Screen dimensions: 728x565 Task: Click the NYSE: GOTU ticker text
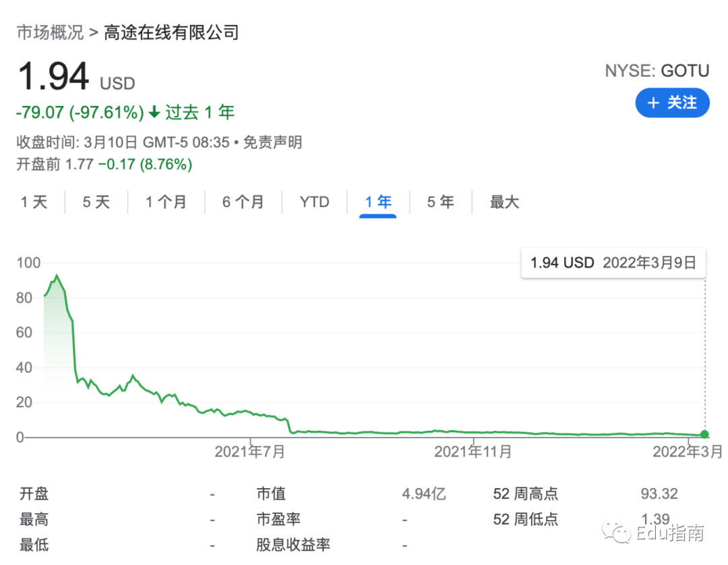click(657, 71)
